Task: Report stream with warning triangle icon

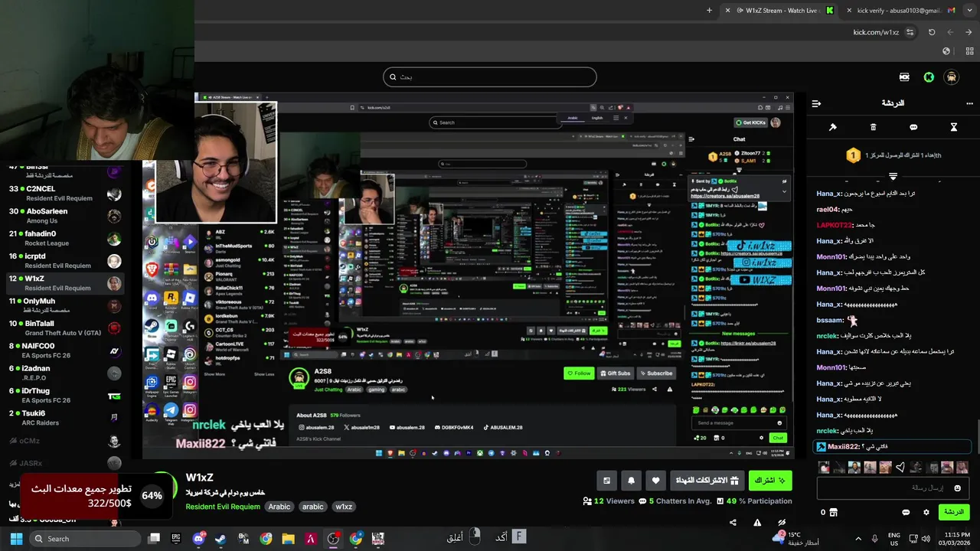Action: click(757, 523)
